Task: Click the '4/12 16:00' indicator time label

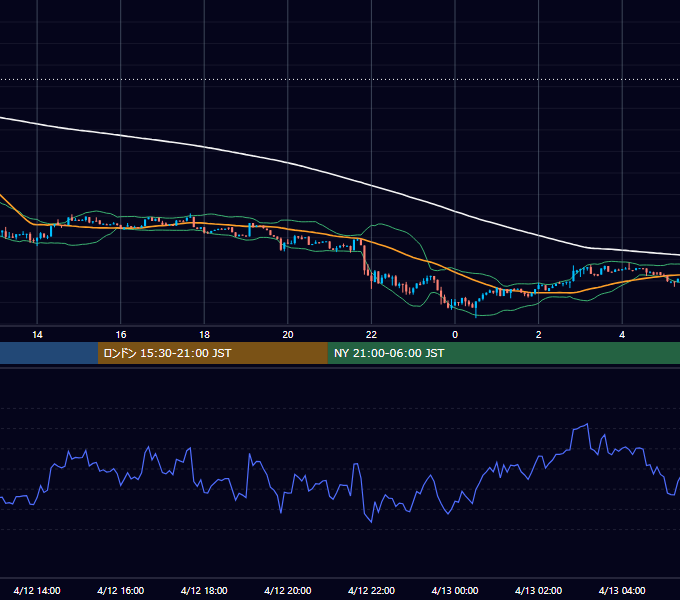Action: point(121,590)
